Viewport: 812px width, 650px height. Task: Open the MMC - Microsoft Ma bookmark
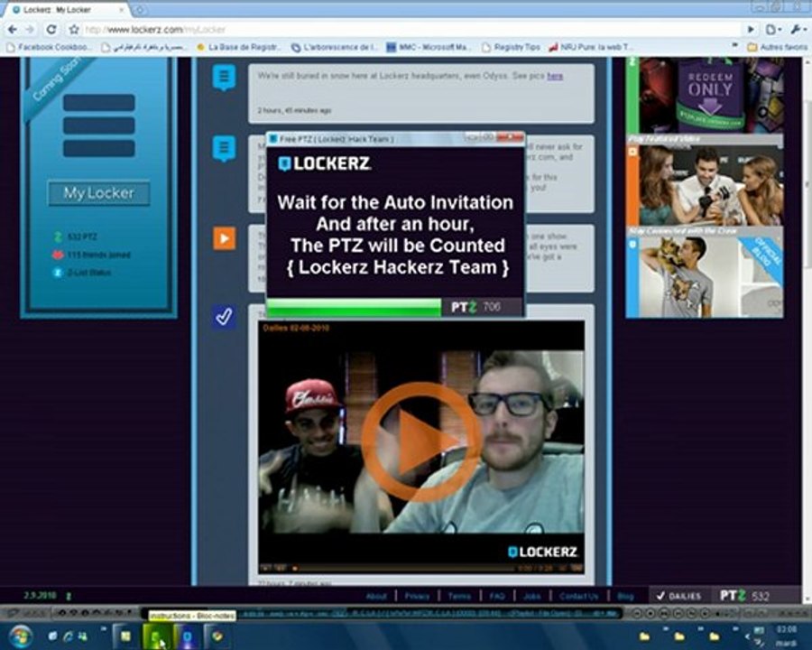click(429, 47)
